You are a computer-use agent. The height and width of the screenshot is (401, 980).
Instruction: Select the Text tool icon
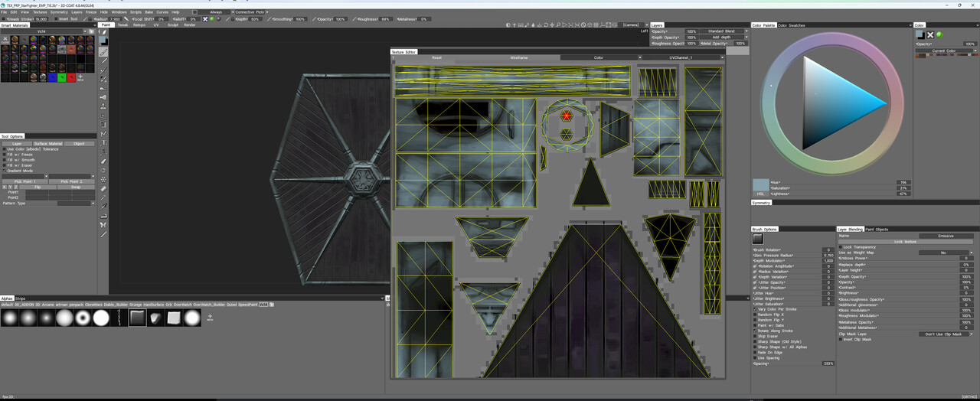pos(103,143)
